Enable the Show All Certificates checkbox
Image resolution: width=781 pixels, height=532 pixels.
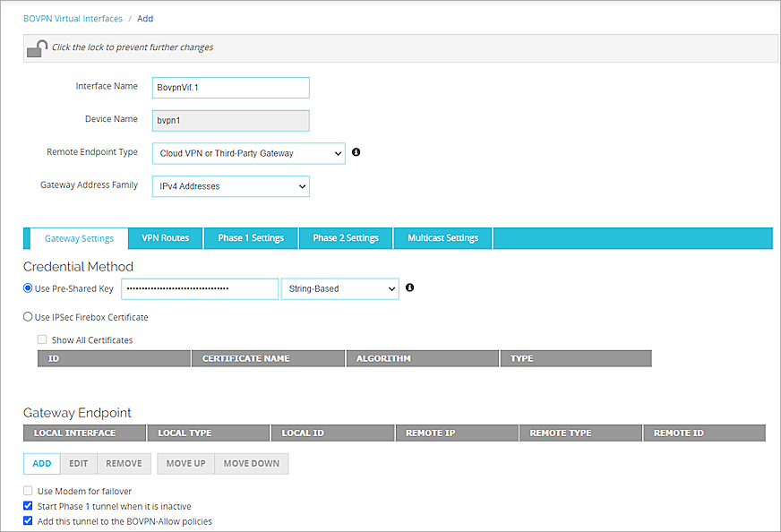pyautogui.click(x=42, y=339)
